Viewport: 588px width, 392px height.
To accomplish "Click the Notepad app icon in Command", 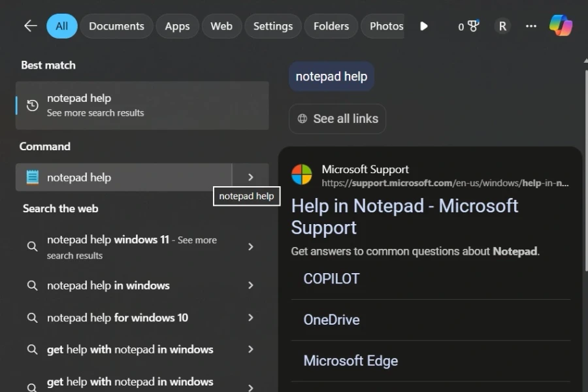I will tap(33, 177).
